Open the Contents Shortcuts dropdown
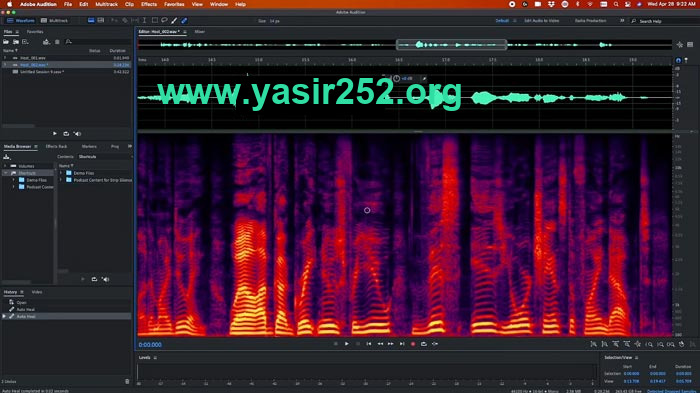This screenshot has width=700, height=393. [x=105, y=157]
